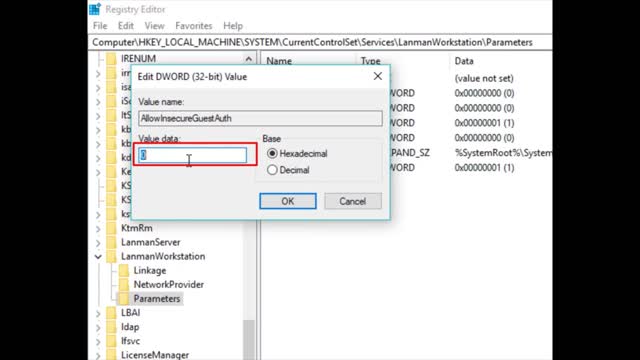Viewport: 640px width, 360px height.
Task: Select the Linkage subkey
Action: (150, 271)
